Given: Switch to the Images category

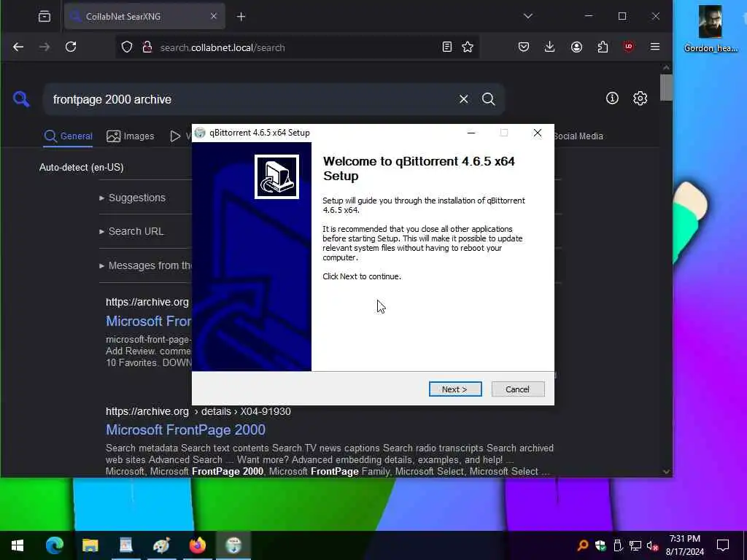Looking at the screenshot, I should tap(131, 136).
